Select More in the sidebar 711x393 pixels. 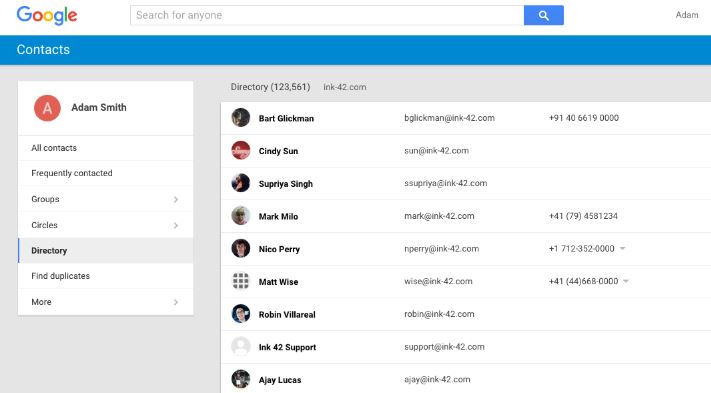point(106,302)
